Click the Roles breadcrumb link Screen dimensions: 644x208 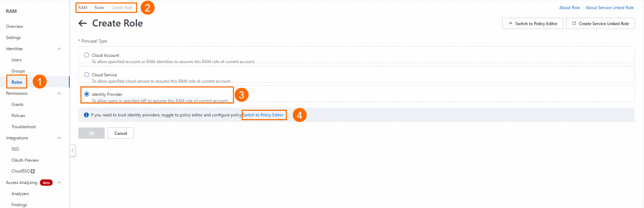pos(99,8)
